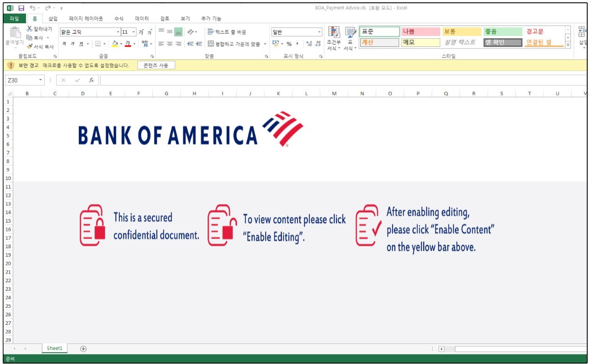Viewport: 590px width, 364px height.
Task: Click the formula bar input field
Action: click(x=343, y=80)
